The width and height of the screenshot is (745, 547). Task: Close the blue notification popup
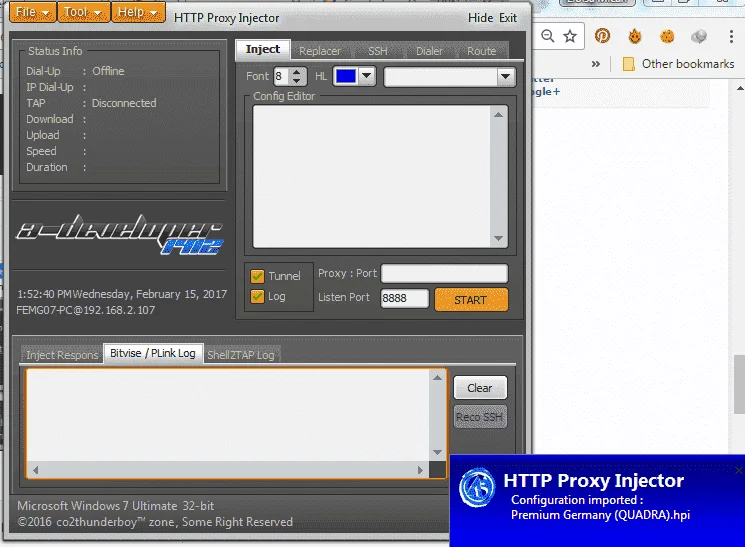739,470
